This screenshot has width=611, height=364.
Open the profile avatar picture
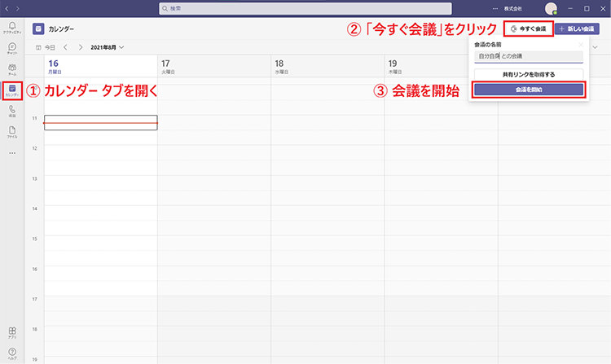point(551,9)
